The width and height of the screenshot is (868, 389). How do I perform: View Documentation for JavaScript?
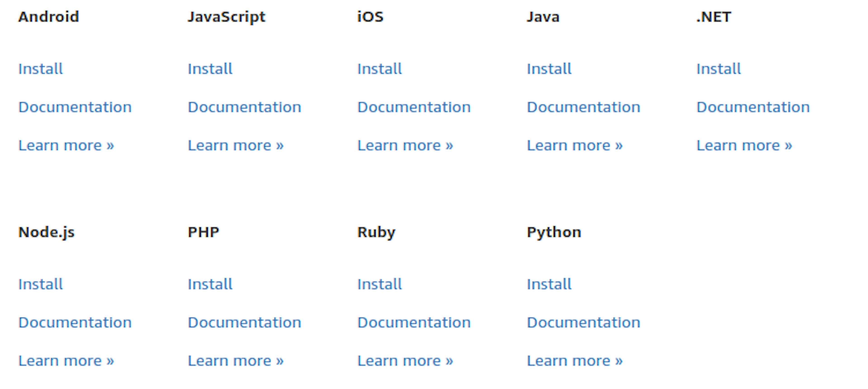[x=244, y=107]
